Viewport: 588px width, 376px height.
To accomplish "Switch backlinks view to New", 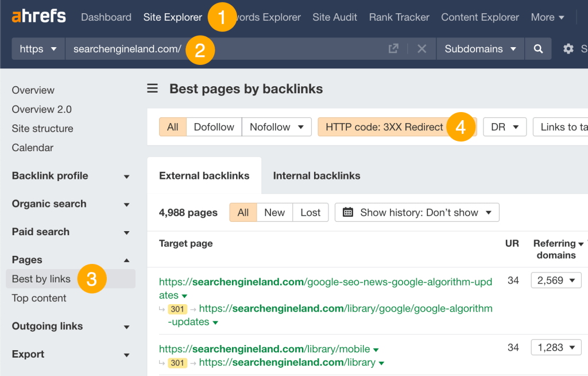I will point(274,212).
